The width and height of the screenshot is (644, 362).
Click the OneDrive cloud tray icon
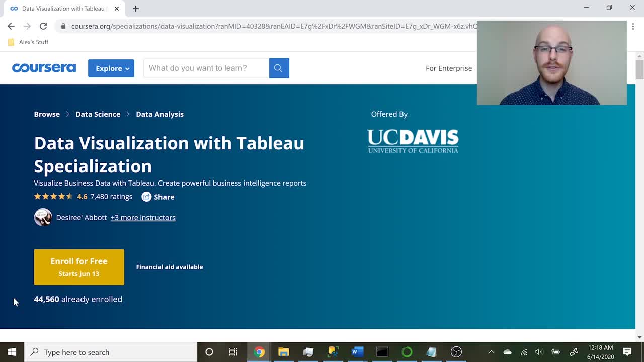508,352
